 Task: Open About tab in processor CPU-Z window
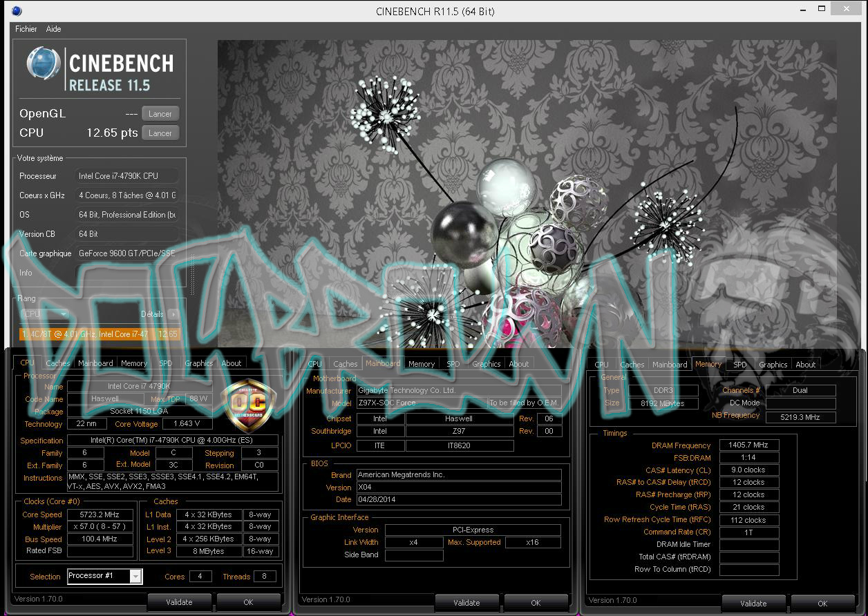pos(232,363)
